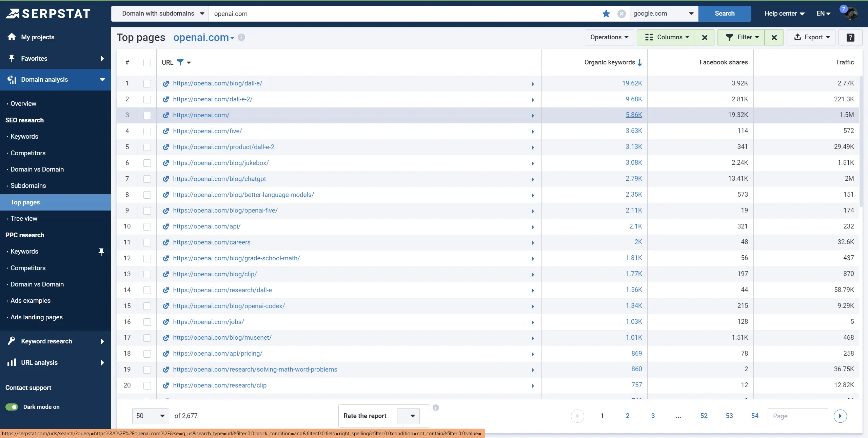The height and width of the screenshot is (438, 868).
Task: Click the info icon next to openai.com title
Action: pyautogui.click(x=241, y=37)
